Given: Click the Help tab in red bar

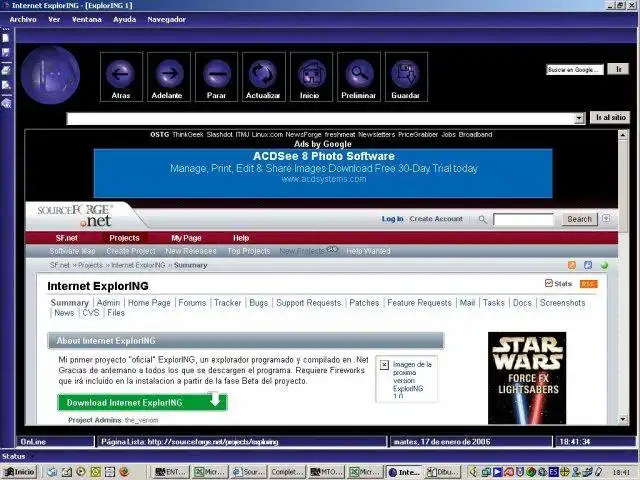Looking at the screenshot, I should click(x=241, y=238).
